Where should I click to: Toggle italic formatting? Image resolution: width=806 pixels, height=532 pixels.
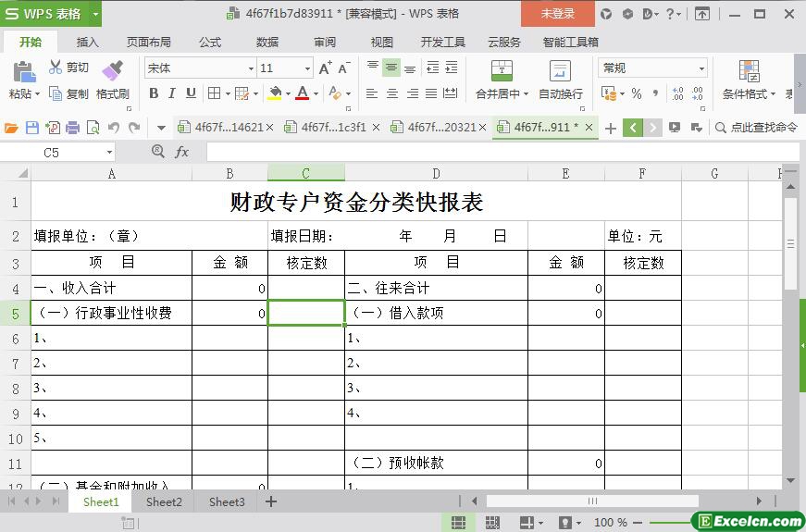[172, 93]
